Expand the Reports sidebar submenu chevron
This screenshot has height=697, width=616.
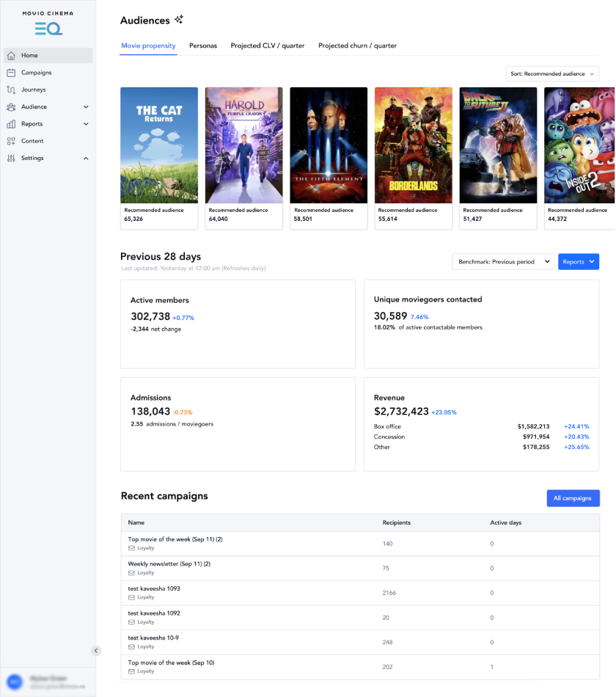[86, 124]
